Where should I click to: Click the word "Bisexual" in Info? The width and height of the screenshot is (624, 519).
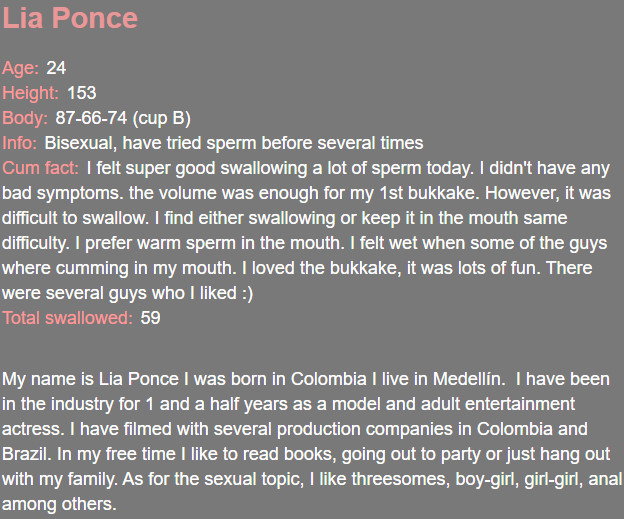[x=81, y=143]
